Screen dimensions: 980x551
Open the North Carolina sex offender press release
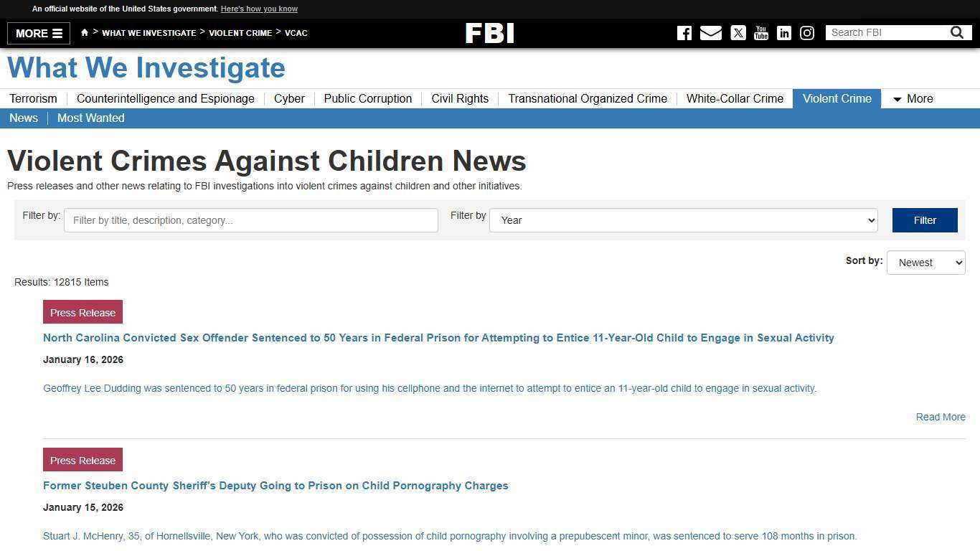438,338
